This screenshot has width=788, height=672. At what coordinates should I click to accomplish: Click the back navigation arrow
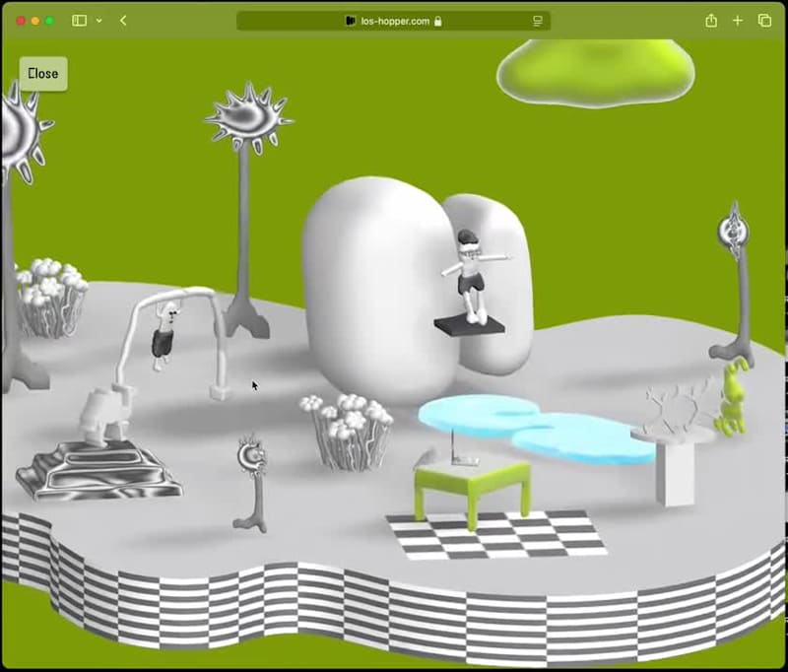tap(122, 20)
